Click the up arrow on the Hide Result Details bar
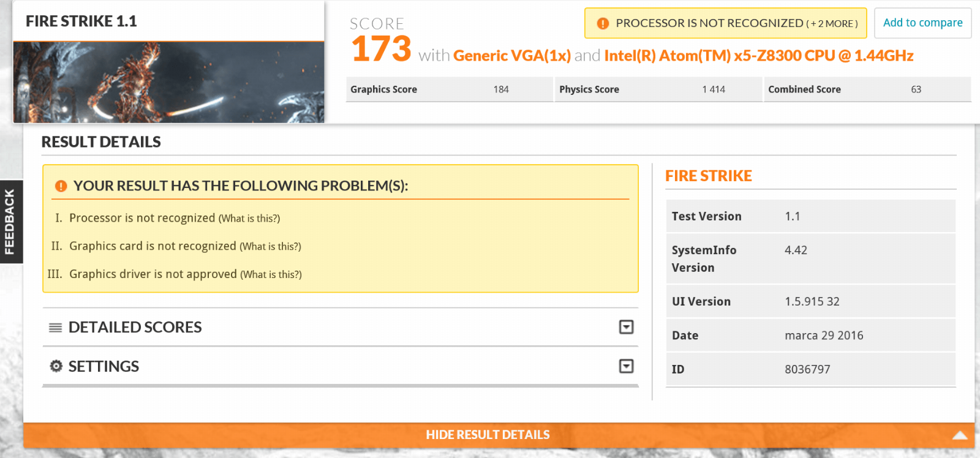The image size is (980, 458). 960,435
